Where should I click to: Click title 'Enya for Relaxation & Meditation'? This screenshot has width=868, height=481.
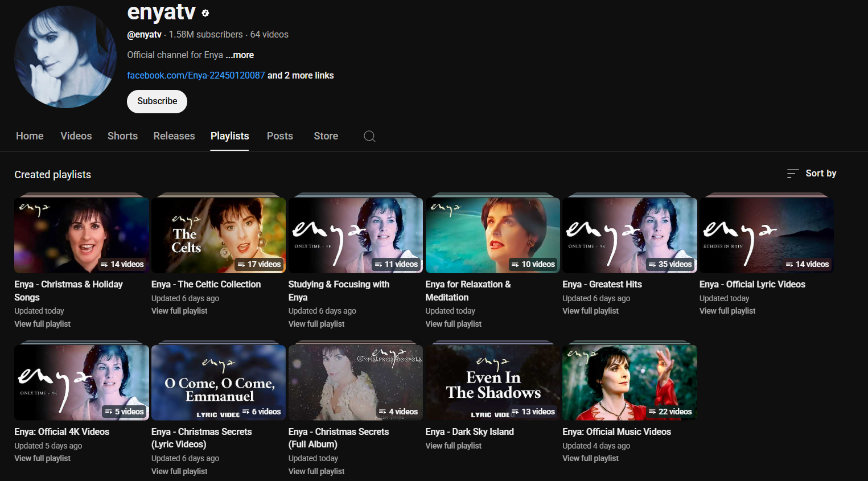(x=468, y=291)
